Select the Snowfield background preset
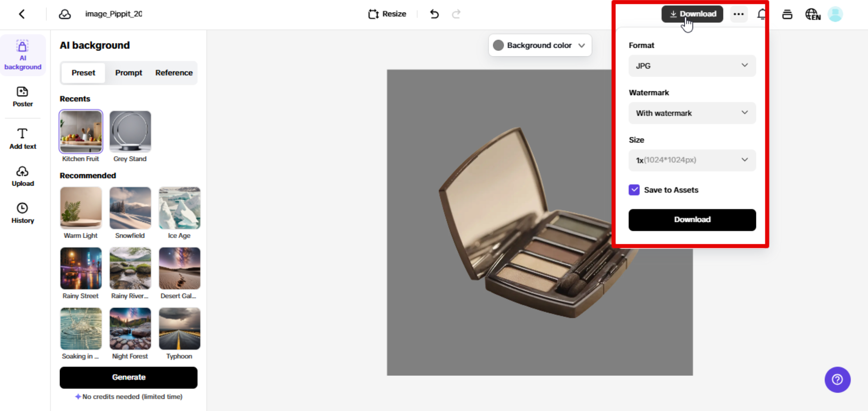Image resolution: width=868 pixels, height=411 pixels. tap(130, 208)
